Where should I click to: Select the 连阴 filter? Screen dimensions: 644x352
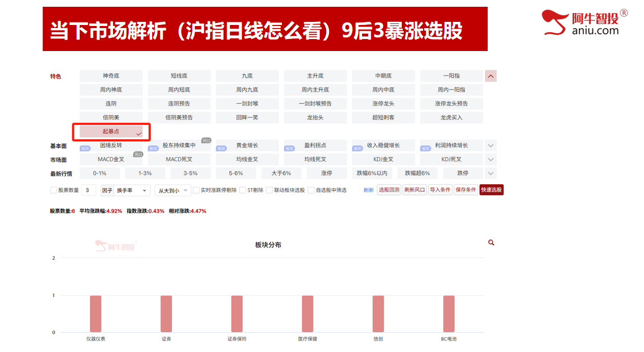tap(111, 104)
